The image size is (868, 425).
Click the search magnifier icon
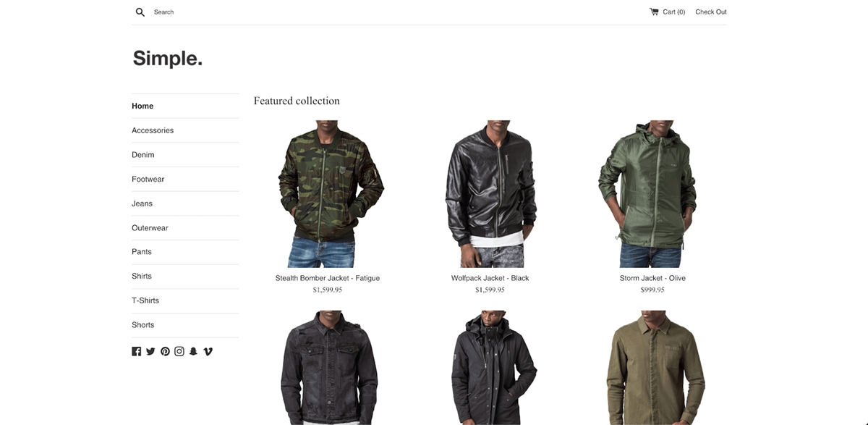[140, 12]
